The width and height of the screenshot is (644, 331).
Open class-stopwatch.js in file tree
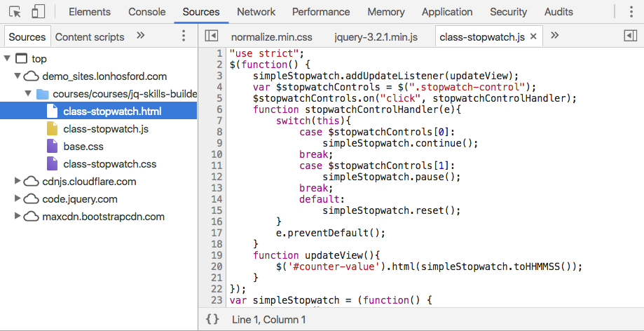coord(106,129)
